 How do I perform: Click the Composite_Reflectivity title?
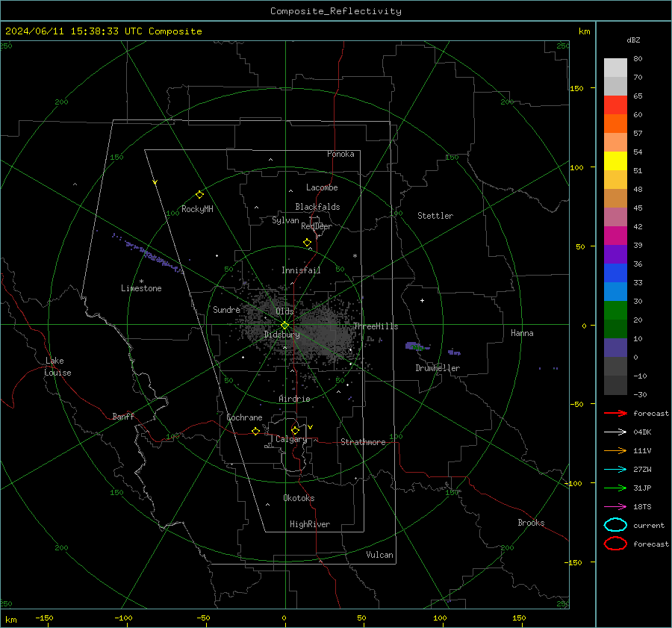(x=336, y=11)
